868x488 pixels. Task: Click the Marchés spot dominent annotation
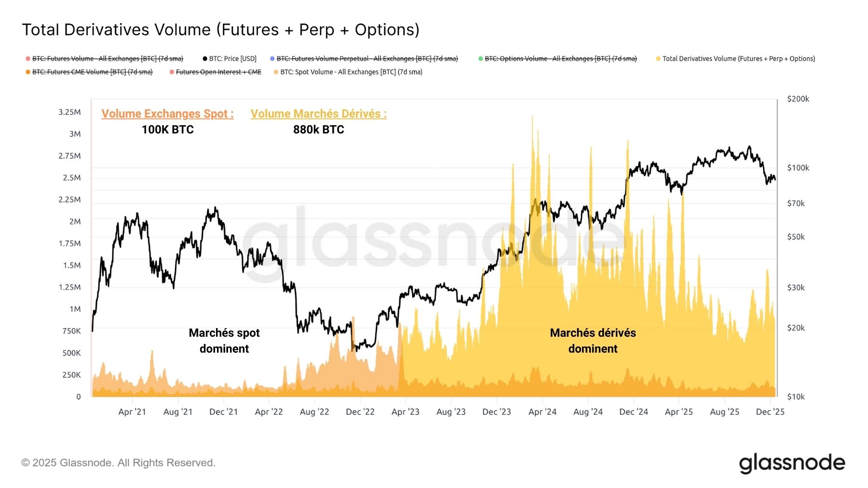224,341
